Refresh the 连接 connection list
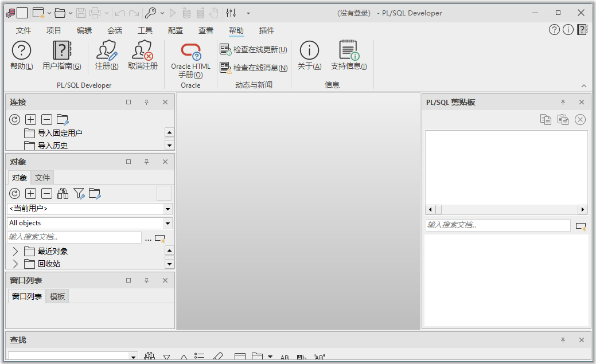This screenshot has width=596, height=364. 15,120
